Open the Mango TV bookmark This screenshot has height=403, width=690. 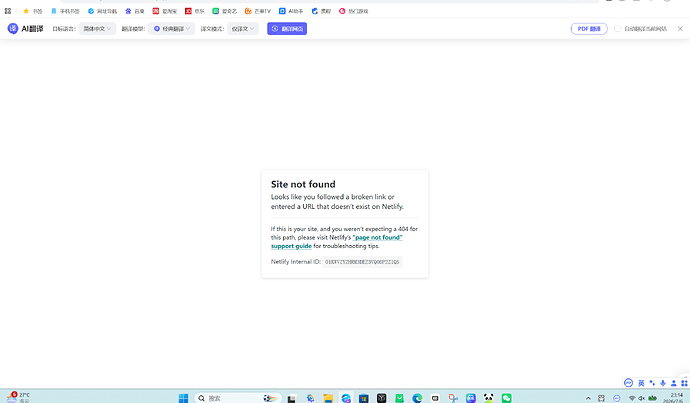(x=258, y=11)
